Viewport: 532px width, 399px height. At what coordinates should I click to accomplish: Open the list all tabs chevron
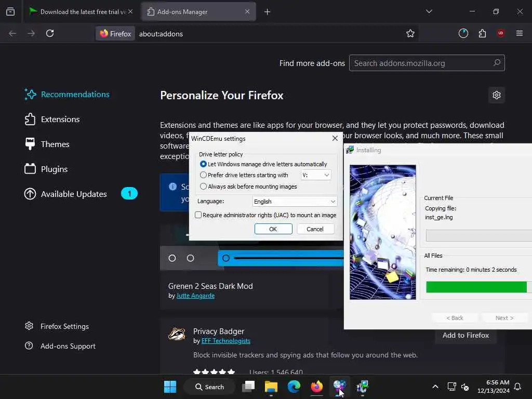(x=429, y=11)
